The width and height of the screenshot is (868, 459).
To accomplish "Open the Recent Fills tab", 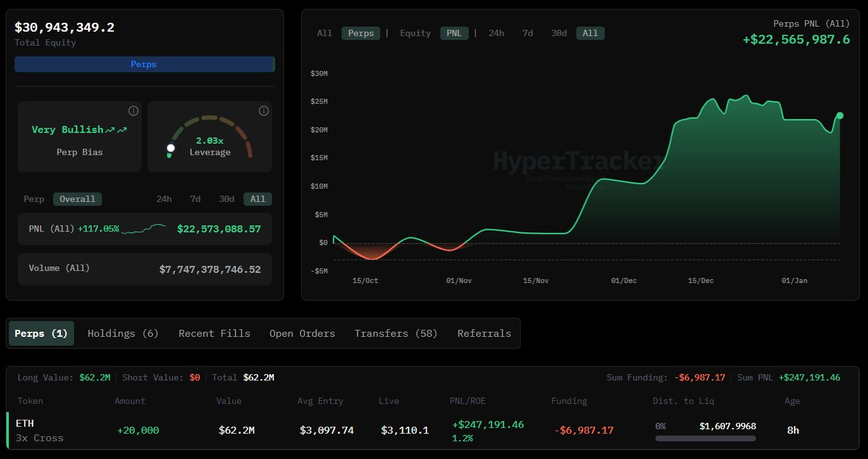I will (214, 334).
